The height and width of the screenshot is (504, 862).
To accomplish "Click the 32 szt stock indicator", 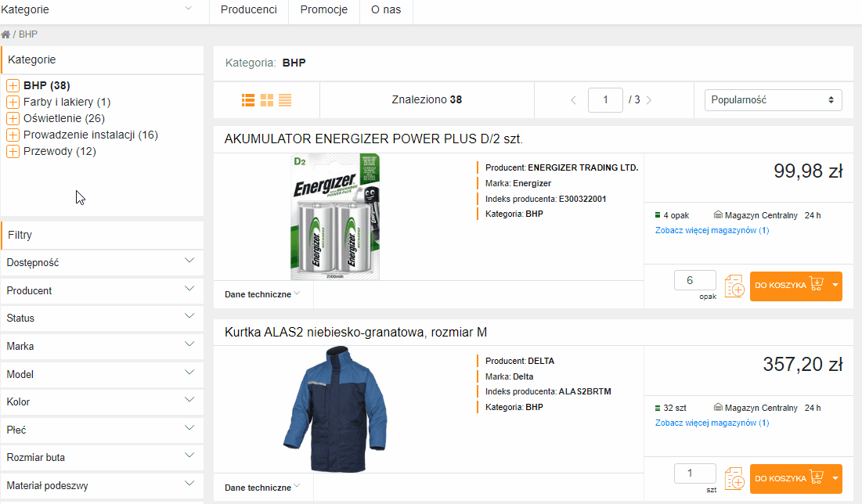I will (671, 408).
